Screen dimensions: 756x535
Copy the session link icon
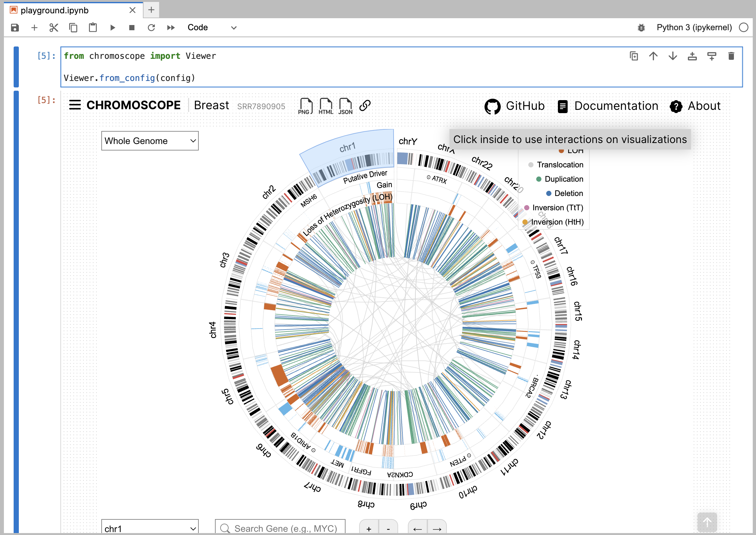[x=365, y=106]
